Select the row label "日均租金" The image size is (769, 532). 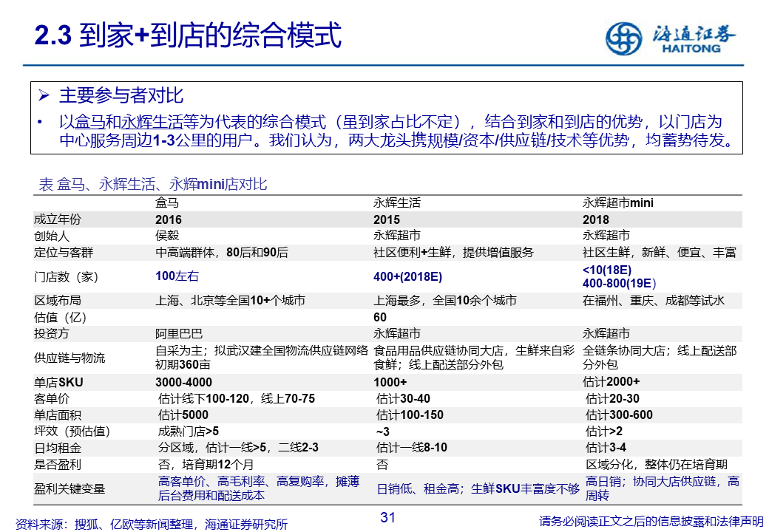point(58,449)
